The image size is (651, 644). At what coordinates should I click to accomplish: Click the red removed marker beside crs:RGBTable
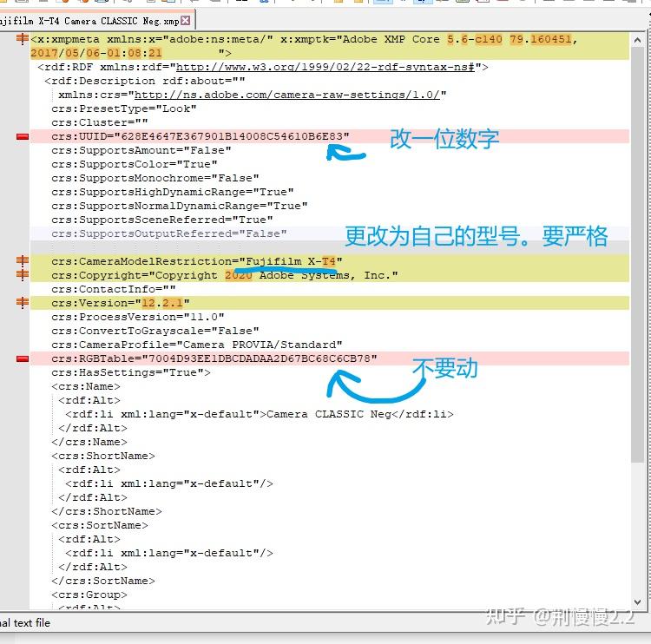22,358
